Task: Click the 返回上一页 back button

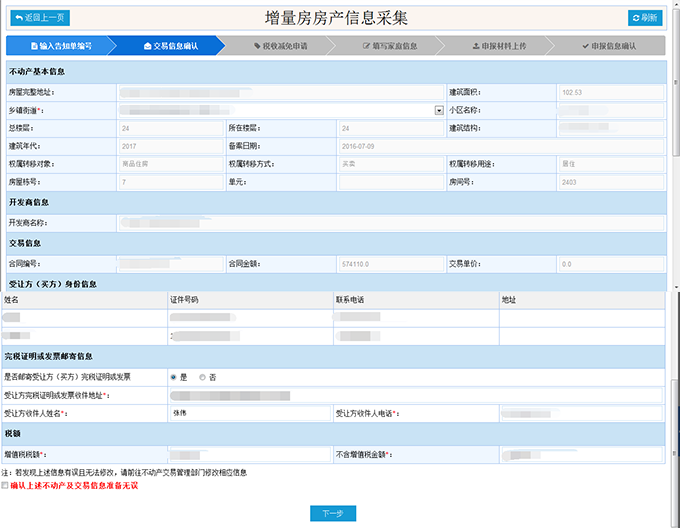Action: 41,18
